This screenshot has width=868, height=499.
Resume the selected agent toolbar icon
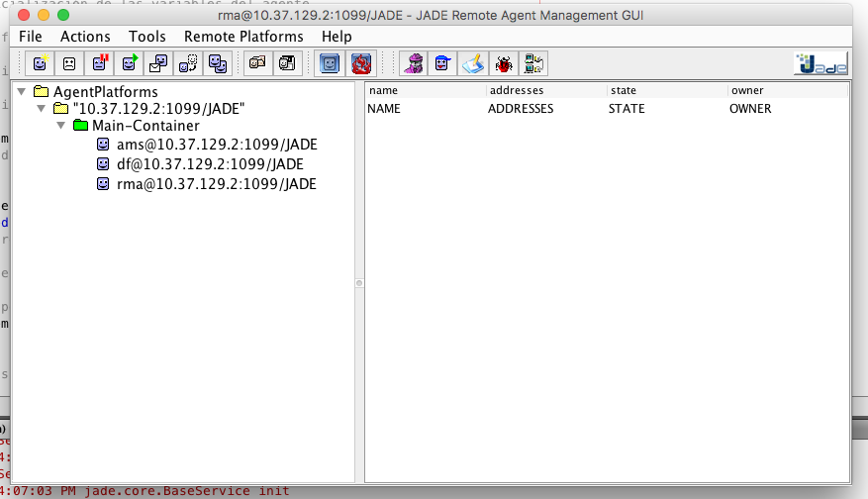pos(129,63)
